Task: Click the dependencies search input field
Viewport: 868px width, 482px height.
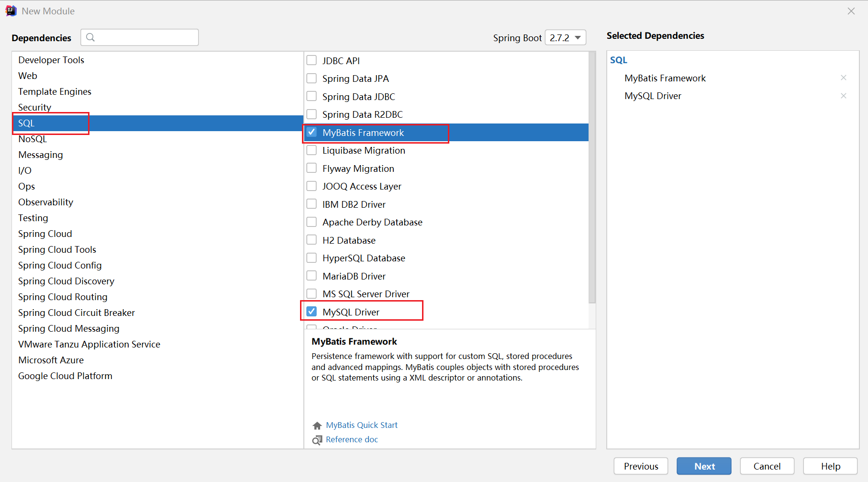Action: (x=140, y=37)
